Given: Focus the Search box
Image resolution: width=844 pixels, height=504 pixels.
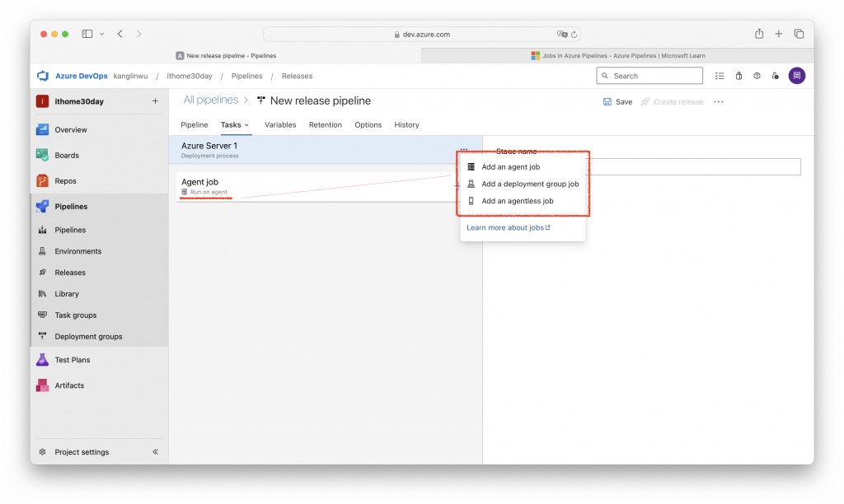Looking at the screenshot, I should tap(649, 76).
